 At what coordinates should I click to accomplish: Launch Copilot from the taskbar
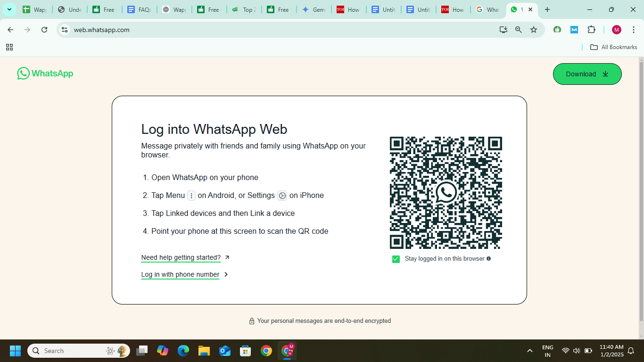tap(163, 351)
